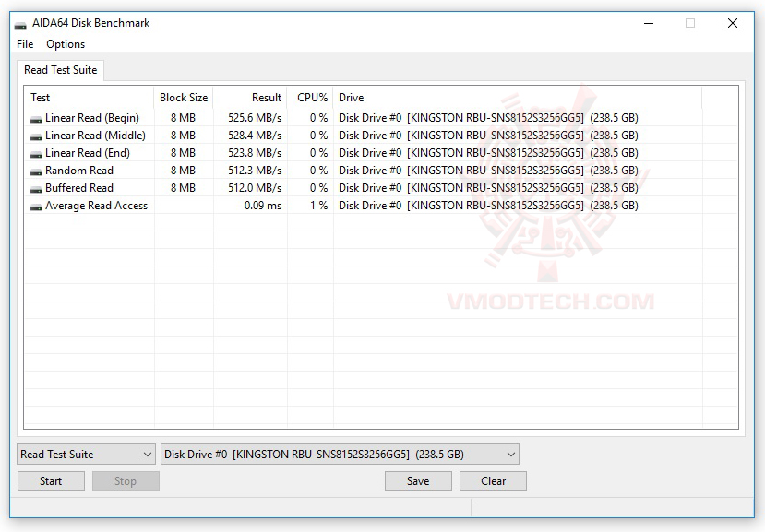Click the 8 MB block size of Buffered Read
This screenshot has height=532, width=765.
(x=183, y=188)
